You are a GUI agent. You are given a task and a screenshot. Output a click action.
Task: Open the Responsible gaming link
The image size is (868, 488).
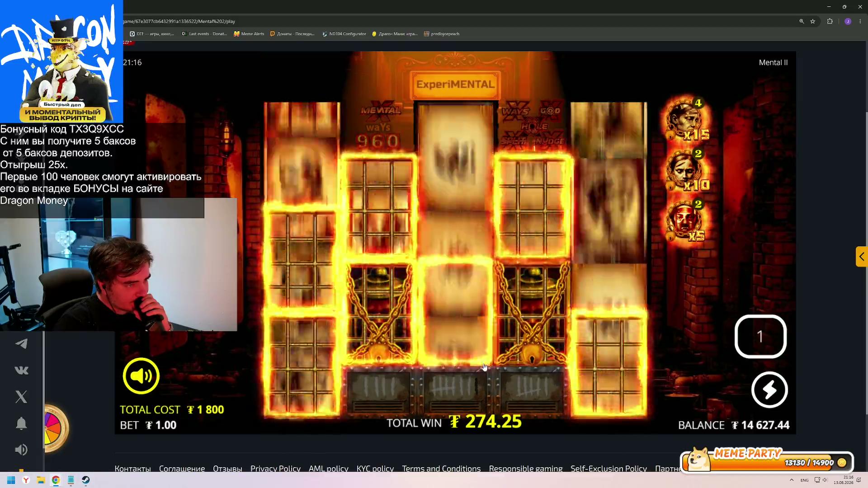tap(525, 469)
